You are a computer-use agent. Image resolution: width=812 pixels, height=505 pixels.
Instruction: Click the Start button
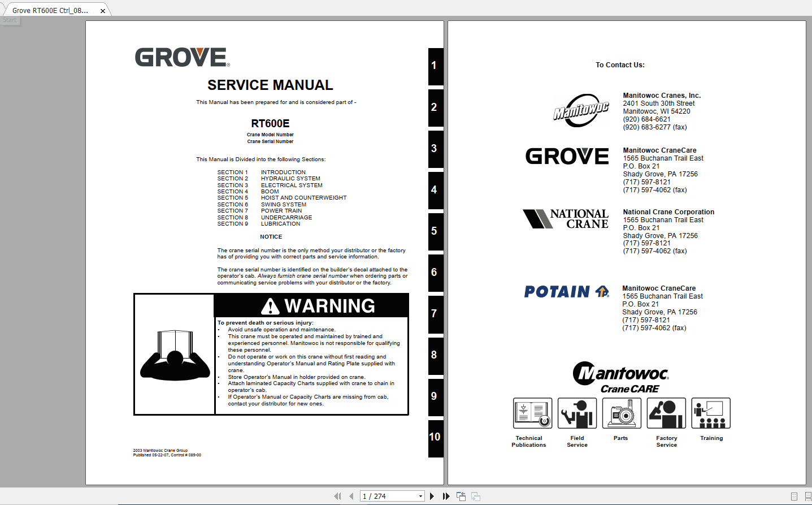click(x=10, y=20)
